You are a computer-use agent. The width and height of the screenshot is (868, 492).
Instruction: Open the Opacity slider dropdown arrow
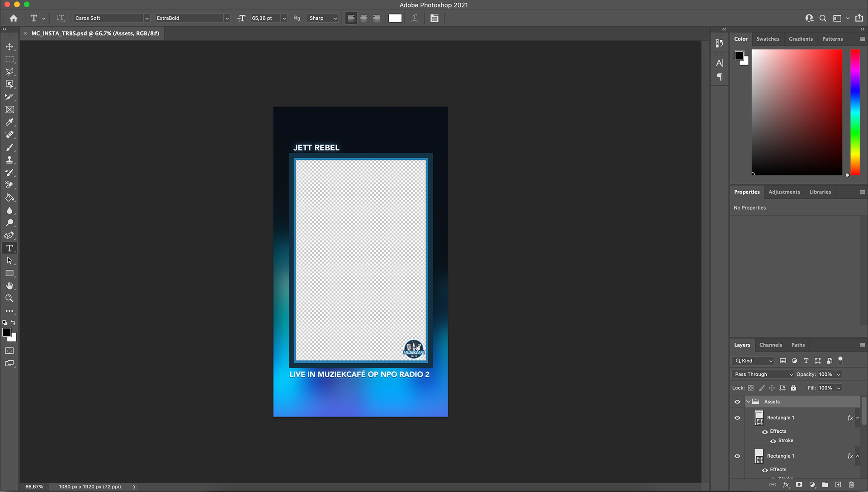(839, 375)
